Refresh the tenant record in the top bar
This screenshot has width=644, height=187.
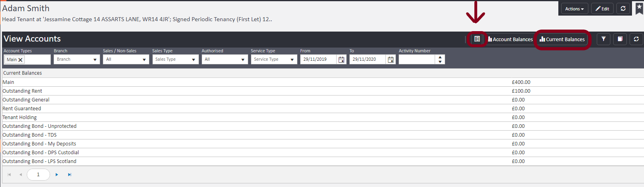pos(623,8)
